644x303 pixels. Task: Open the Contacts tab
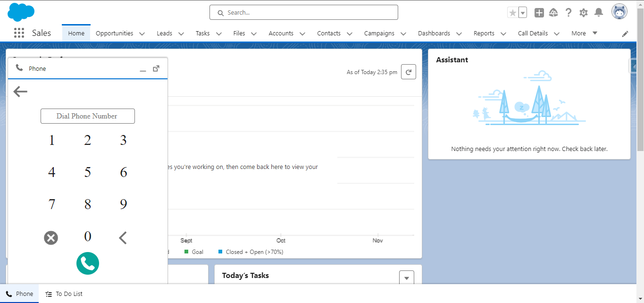click(329, 34)
